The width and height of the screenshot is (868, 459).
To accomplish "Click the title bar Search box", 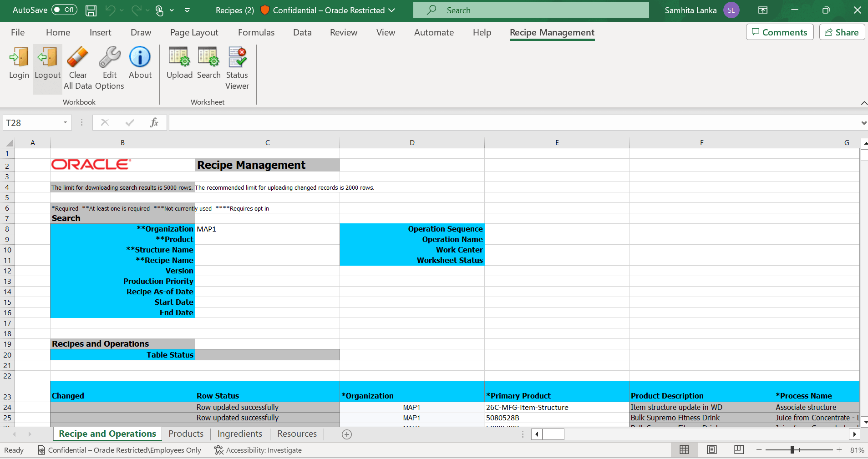I will point(531,10).
